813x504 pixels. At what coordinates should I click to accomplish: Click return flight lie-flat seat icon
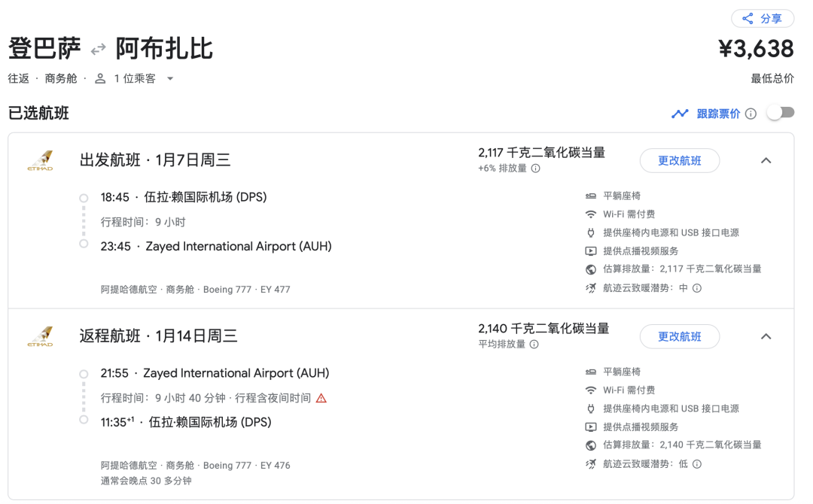[x=591, y=372]
